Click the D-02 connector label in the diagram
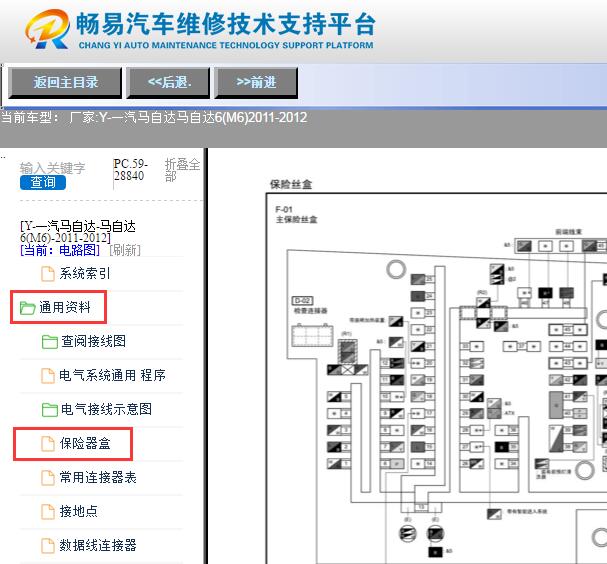 302,300
